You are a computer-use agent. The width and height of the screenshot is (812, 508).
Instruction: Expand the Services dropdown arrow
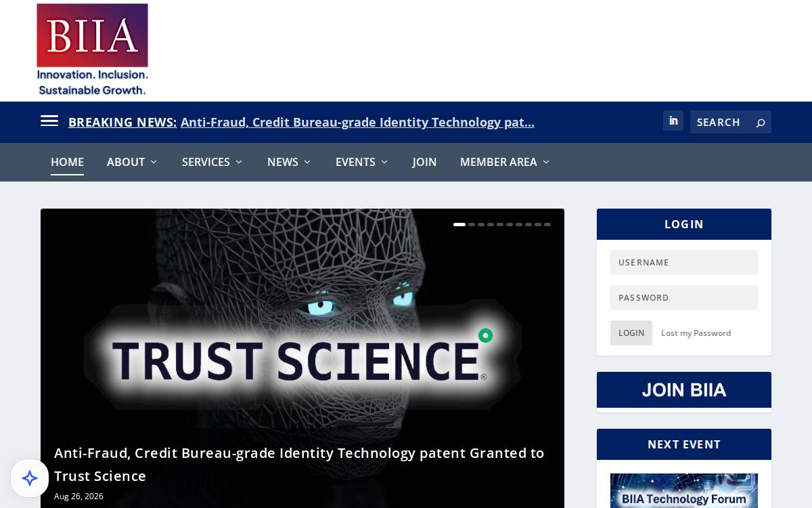[x=238, y=162]
